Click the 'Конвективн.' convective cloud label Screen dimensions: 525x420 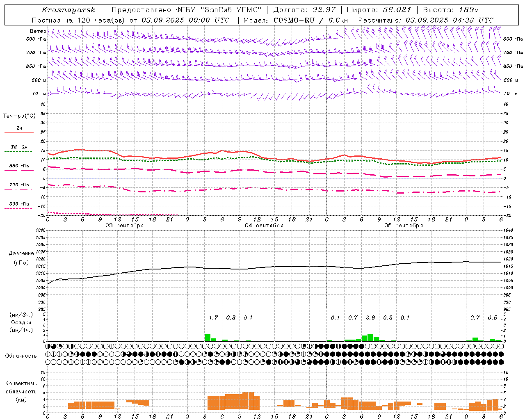click(21, 383)
